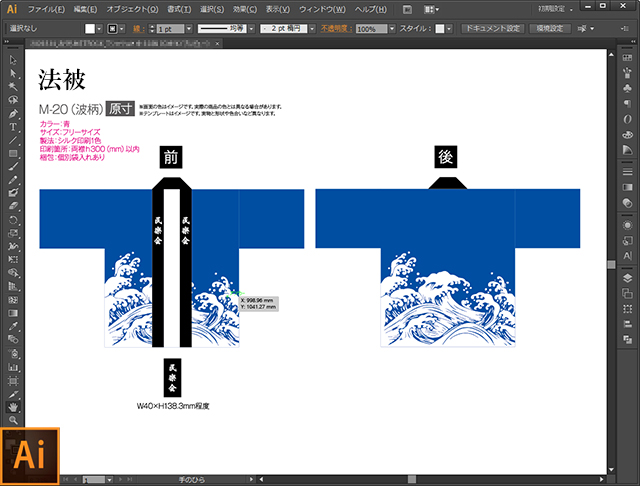
Task: Open the Color palette panel icon
Action: tap(627, 134)
